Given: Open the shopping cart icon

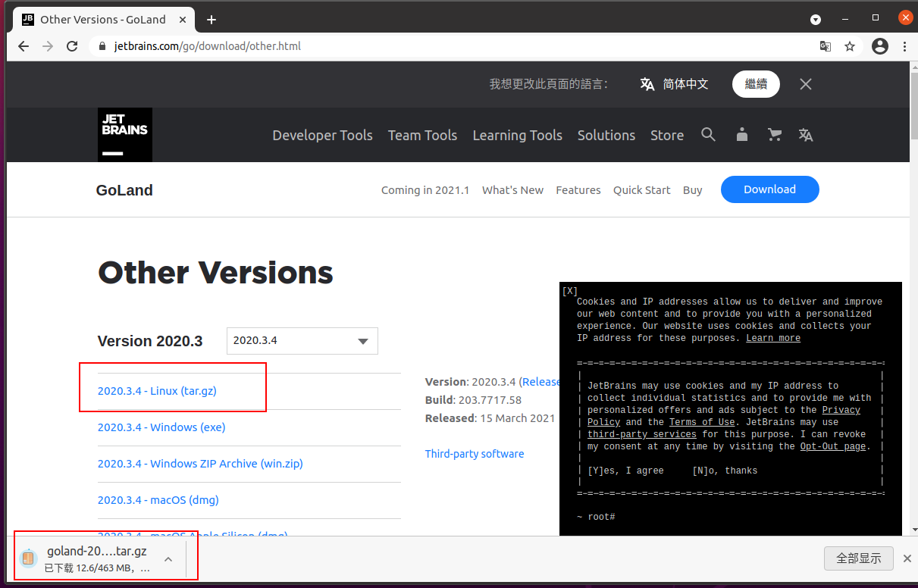Looking at the screenshot, I should [x=774, y=135].
